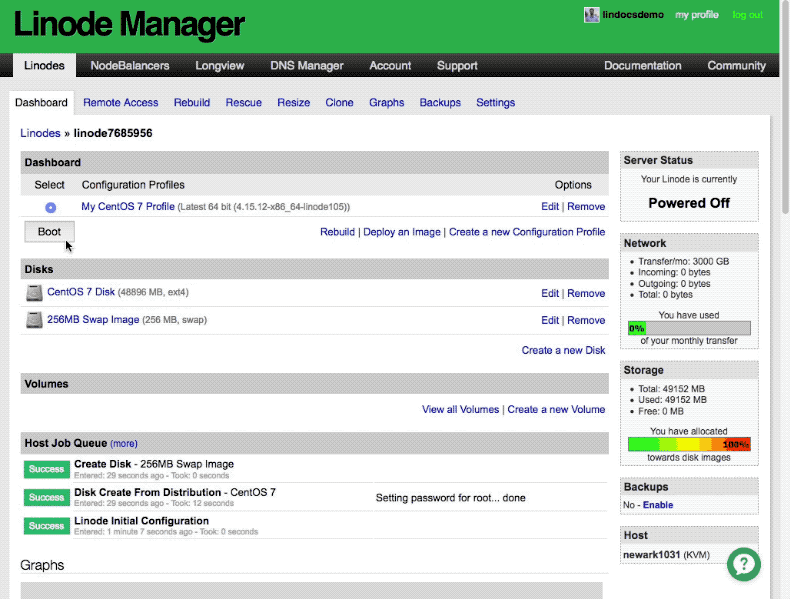
Task: Click the lindocsdemo user avatar icon
Action: pos(591,15)
